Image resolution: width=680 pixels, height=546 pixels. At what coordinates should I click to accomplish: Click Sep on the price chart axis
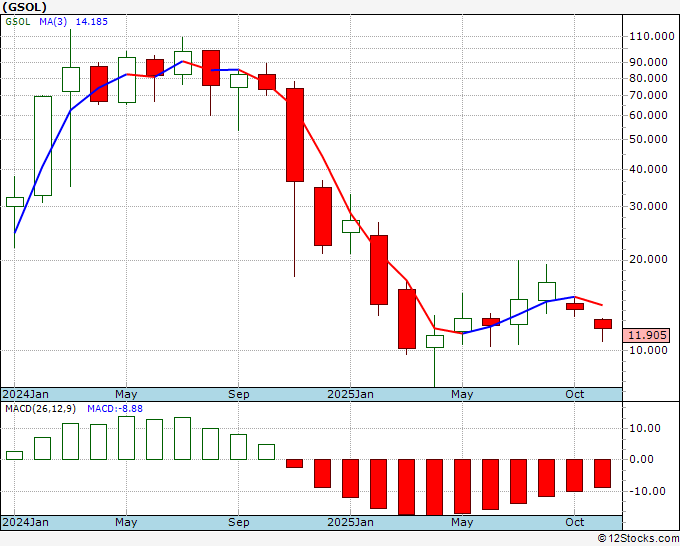[239, 394]
